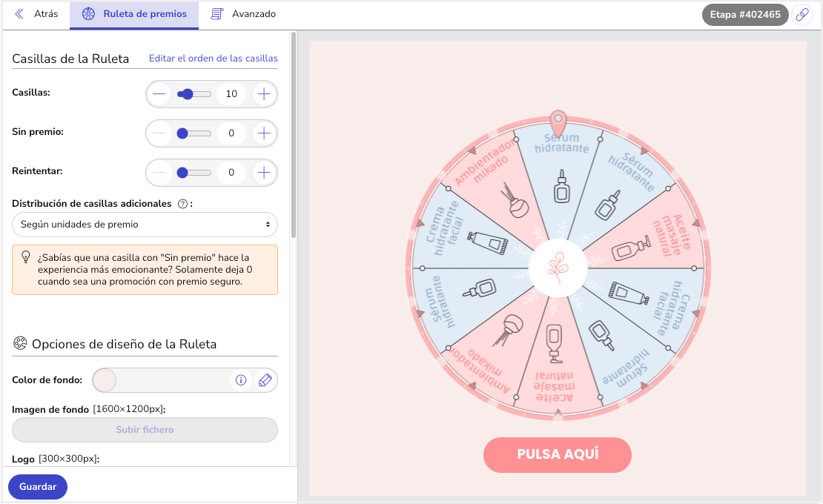Screen dimensions: 823x504
Task: Click the Ambientador mikado diffuser icon at upper left
Action: click(x=515, y=201)
